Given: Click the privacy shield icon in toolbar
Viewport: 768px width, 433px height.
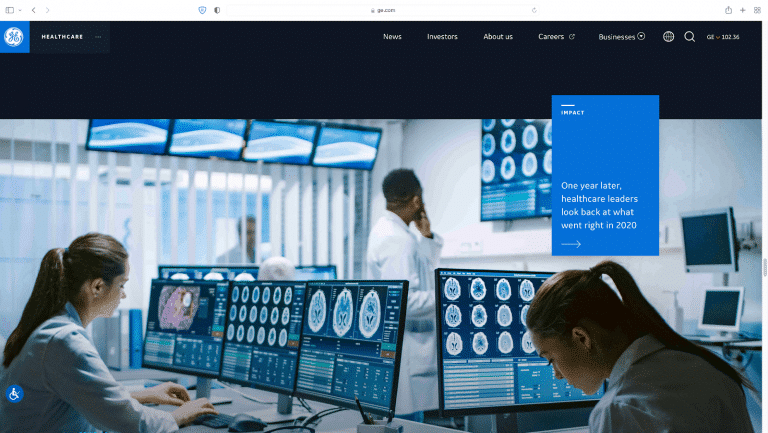Looking at the screenshot, I should tap(203, 10).
